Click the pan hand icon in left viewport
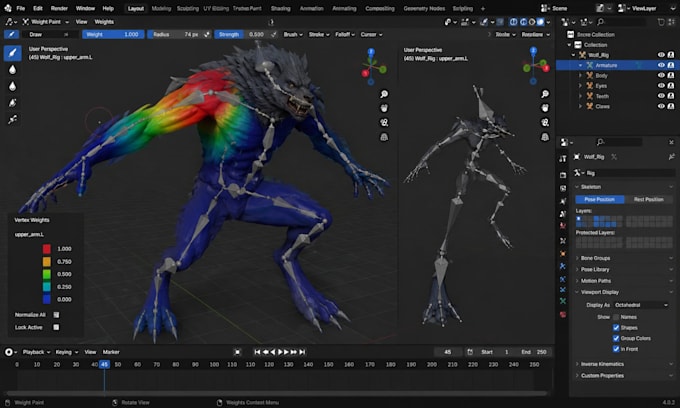 (384, 108)
